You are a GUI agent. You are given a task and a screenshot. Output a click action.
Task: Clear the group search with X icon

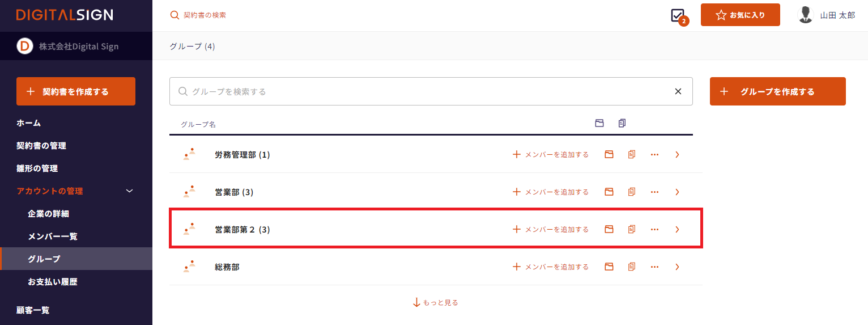point(678,91)
